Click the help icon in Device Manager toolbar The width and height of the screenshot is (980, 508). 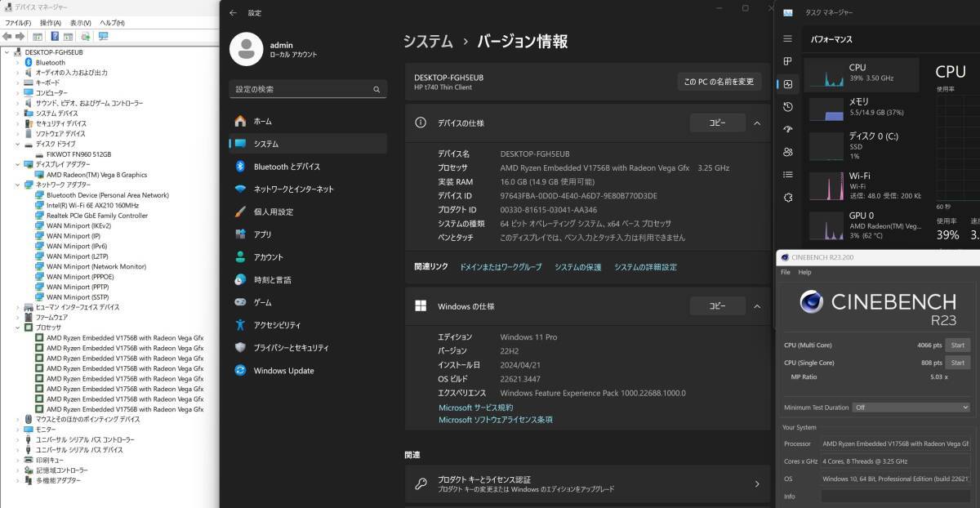[x=55, y=36]
